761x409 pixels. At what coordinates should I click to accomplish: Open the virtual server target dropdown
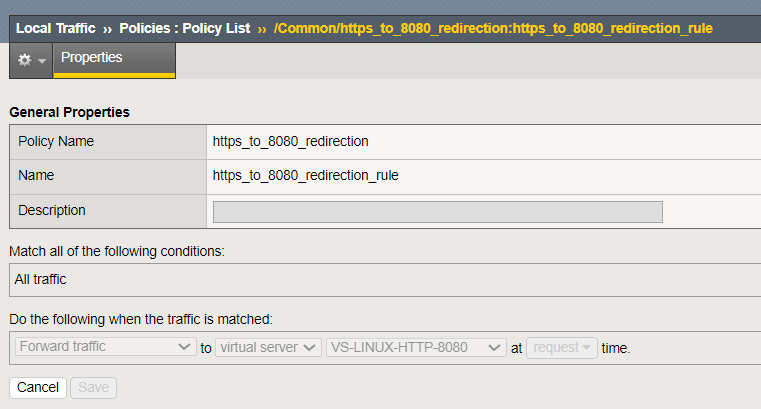[x=268, y=348]
